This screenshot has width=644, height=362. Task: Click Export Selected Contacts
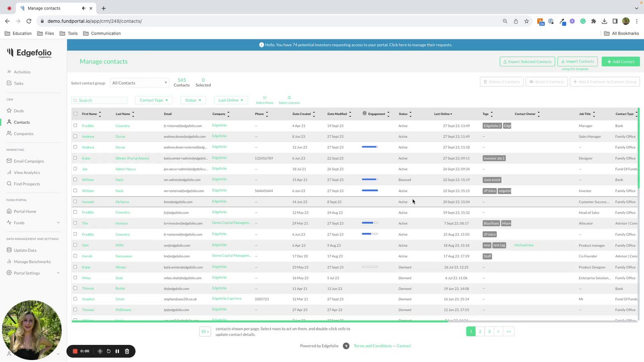pos(527,61)
